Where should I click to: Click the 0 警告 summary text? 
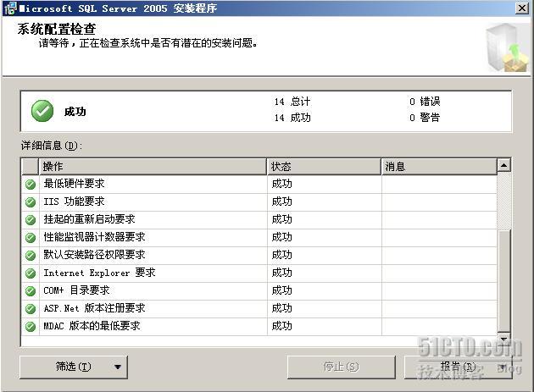pos(425,118)
